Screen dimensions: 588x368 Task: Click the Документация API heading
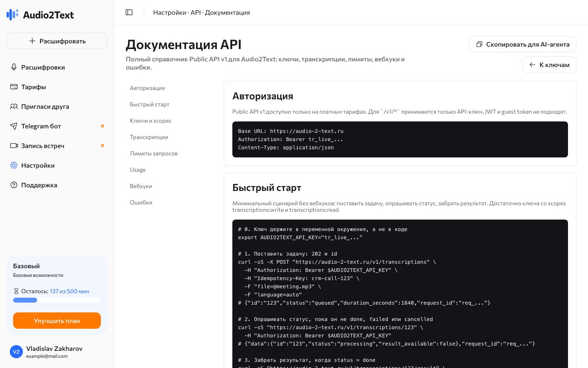pyautogui.click(x=183, y=44)
